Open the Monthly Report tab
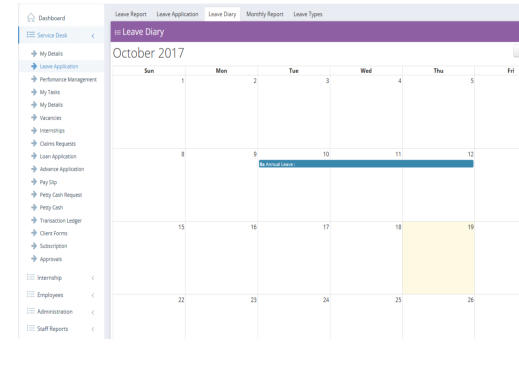The image size is (519, 367). tap(265, 14)
